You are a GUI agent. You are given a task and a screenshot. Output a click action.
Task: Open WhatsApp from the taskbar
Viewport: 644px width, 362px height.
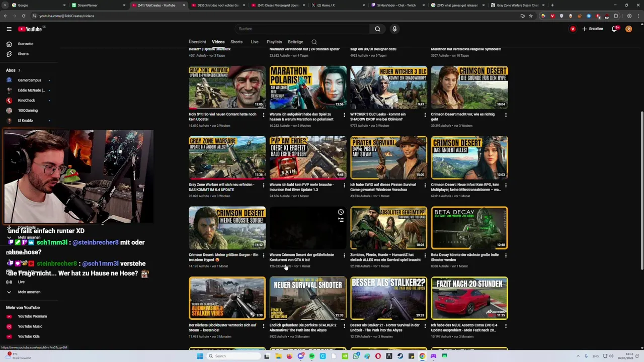click(x=356, y=356)
